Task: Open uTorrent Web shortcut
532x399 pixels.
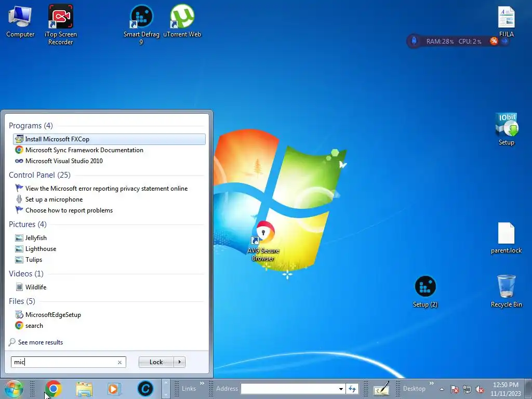Action: coord(182,21)
